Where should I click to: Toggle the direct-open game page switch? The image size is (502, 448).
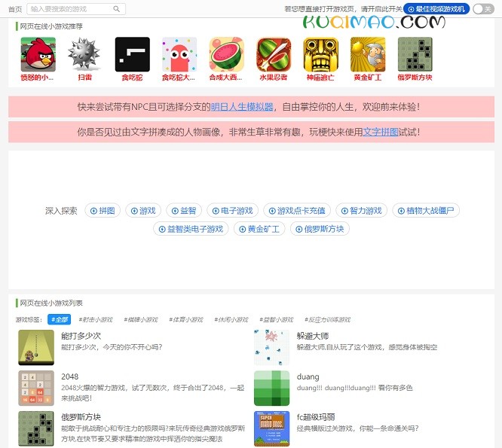pos(483,9)
